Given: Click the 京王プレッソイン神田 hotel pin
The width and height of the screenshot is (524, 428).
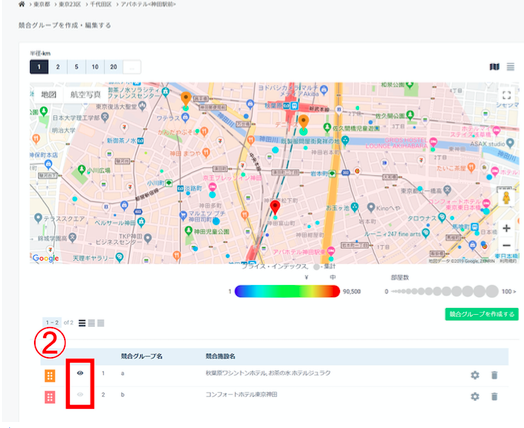Looking at the screenshot, I should pyautogui.click(x=212, y=186).
